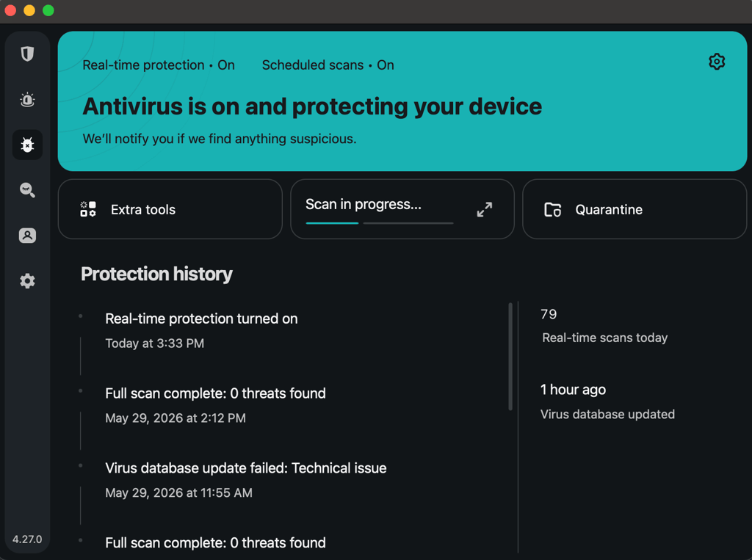Click the '1 hour ago' update time
This screenshot has width=752, height=560.
click(x=573, y=390)
